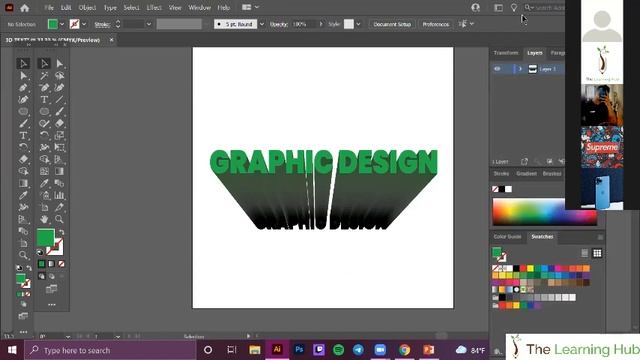Open Photoshop from the taskbar
Image resolution: width=640 pixels, height=360 pixels.
pyautogui.click(x=299, y=350)
